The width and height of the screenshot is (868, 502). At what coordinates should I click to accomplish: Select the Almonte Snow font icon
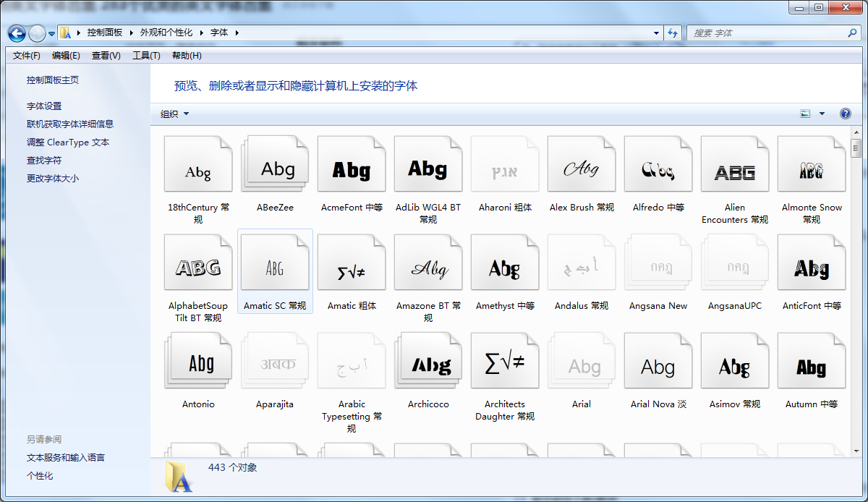coord(812,164)
